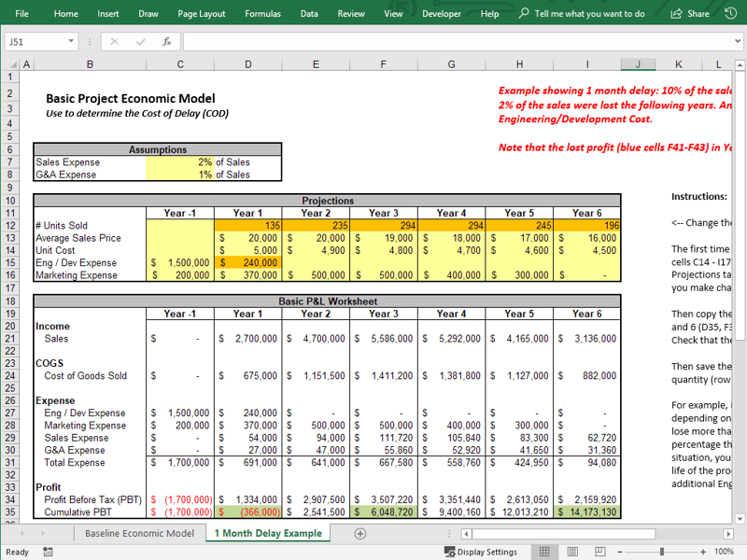Select Year 1 units sold cell 135
This screenshot has height=560, width=747.
pos(248,225)
